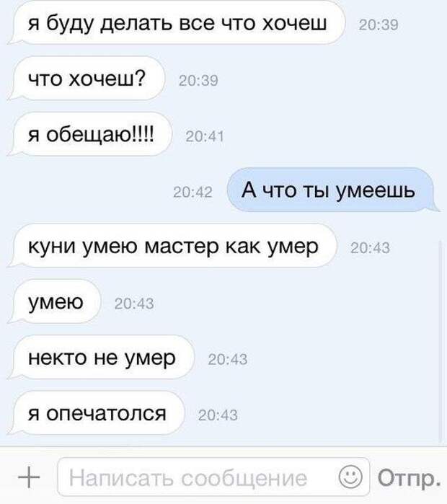
Task: Tap the 20:42 timestamp of sent message
Action: [x=192, y=193]
